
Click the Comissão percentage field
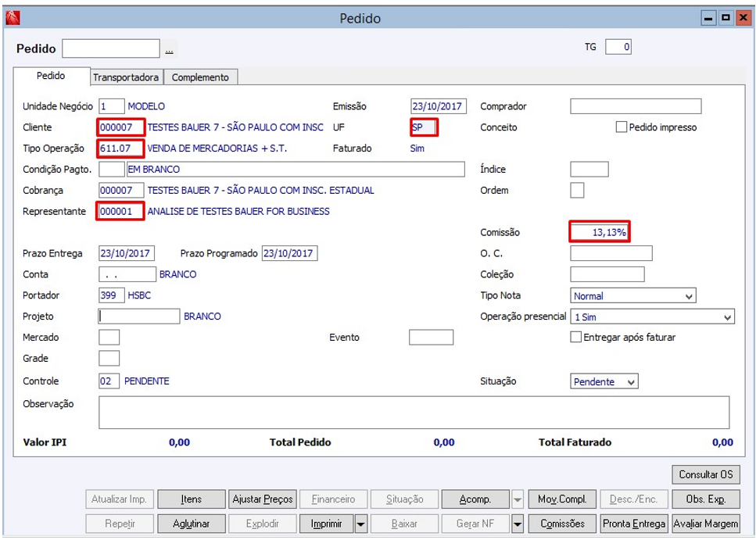pos(600,232)
